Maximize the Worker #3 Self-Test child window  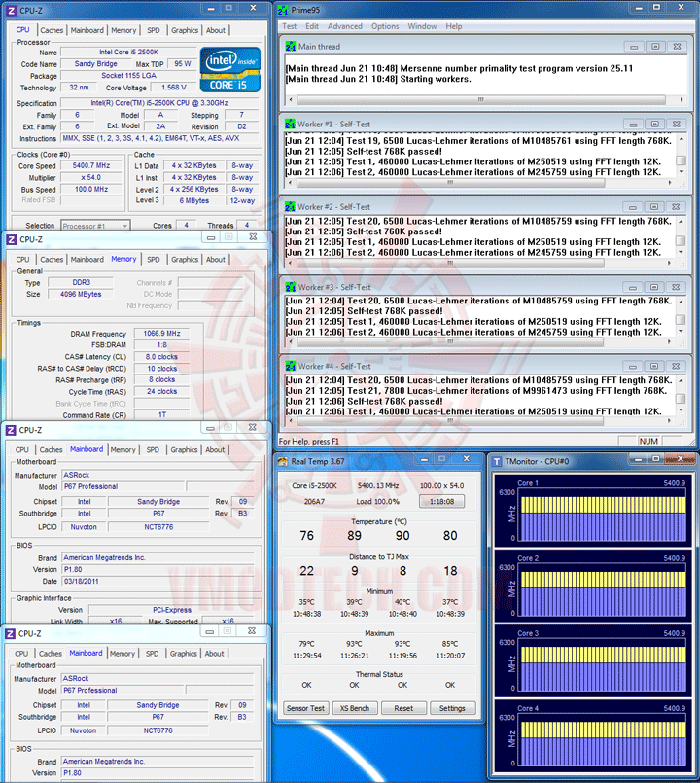654,287
